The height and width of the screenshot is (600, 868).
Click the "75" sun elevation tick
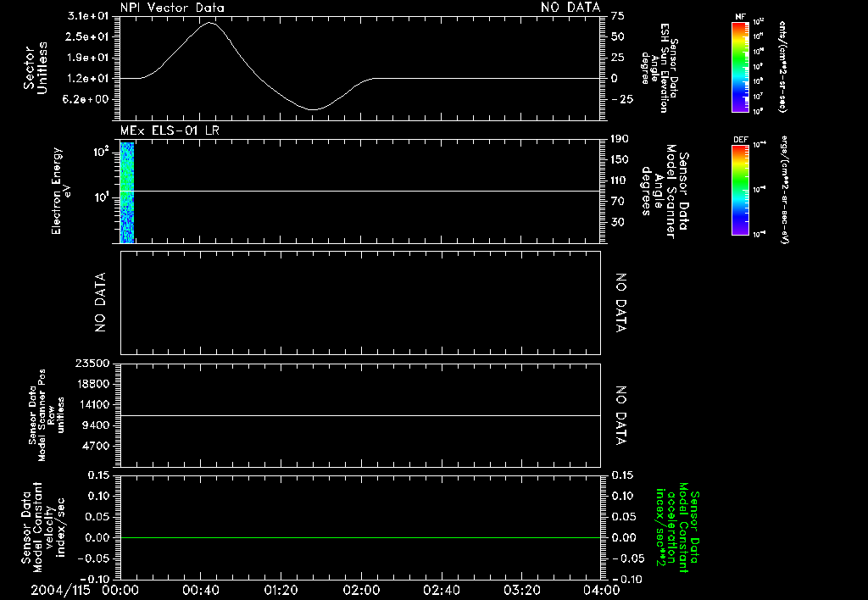(618, 16)
